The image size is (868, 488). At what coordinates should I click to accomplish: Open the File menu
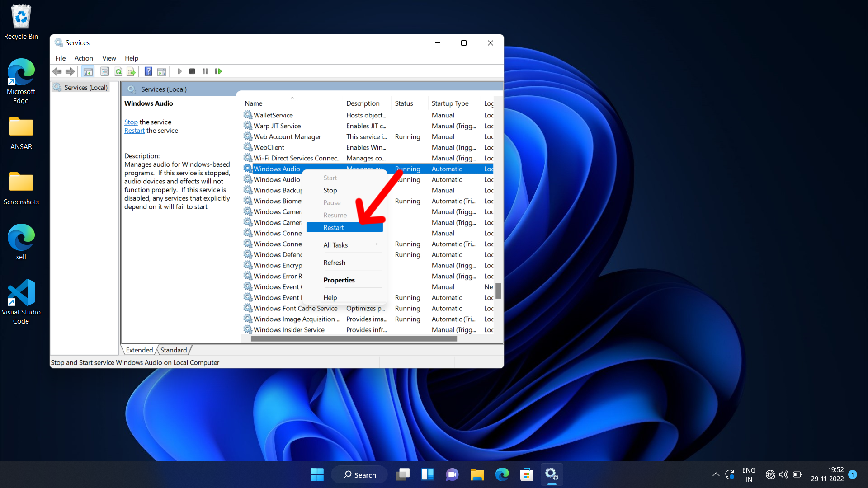tap(61, 58)
